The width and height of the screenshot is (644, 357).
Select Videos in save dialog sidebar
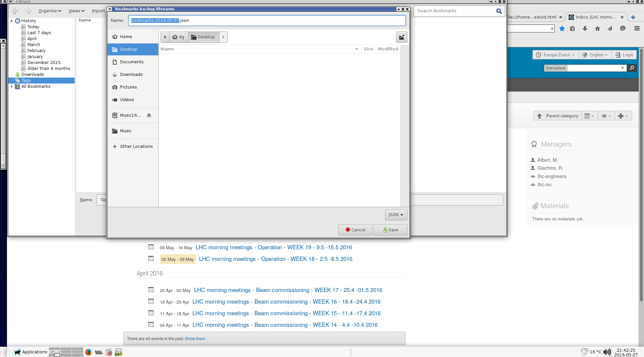point(133,100)
